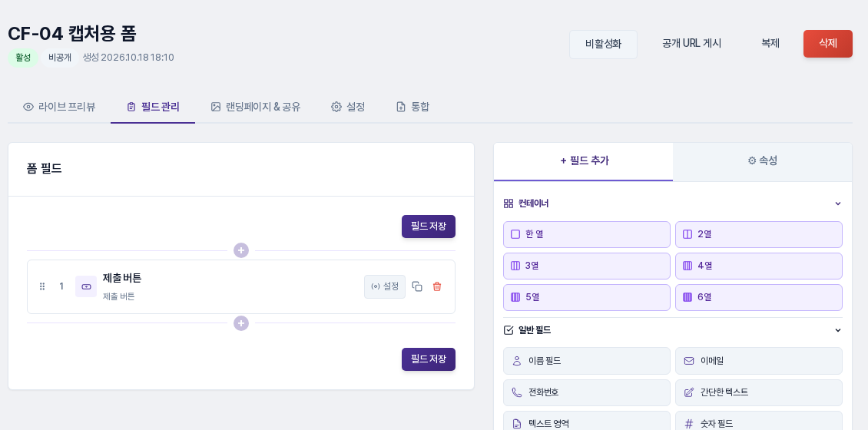Click the 활성 status badge
This screenshot has width=868, height=430.
click(23, 58)
